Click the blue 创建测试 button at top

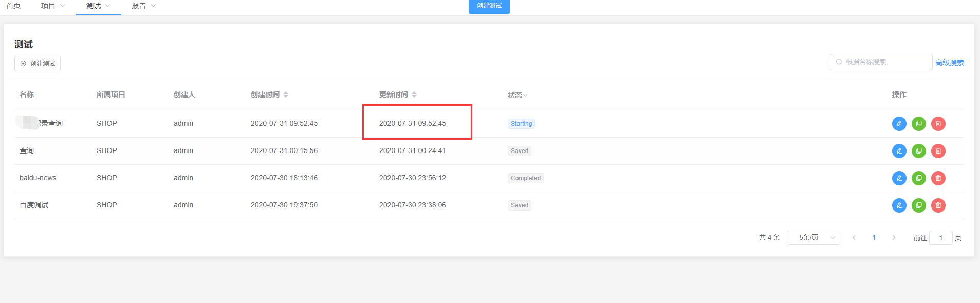489,6
